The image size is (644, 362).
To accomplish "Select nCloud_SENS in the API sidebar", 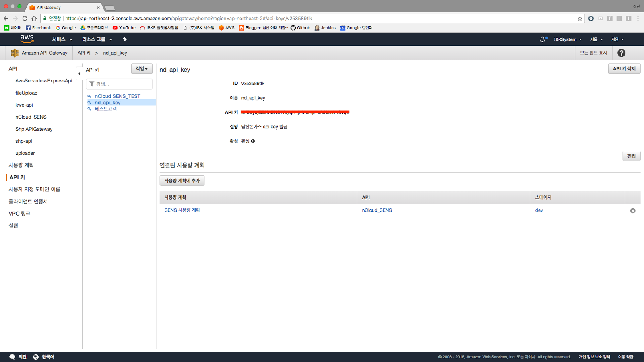I will [31, 117].
